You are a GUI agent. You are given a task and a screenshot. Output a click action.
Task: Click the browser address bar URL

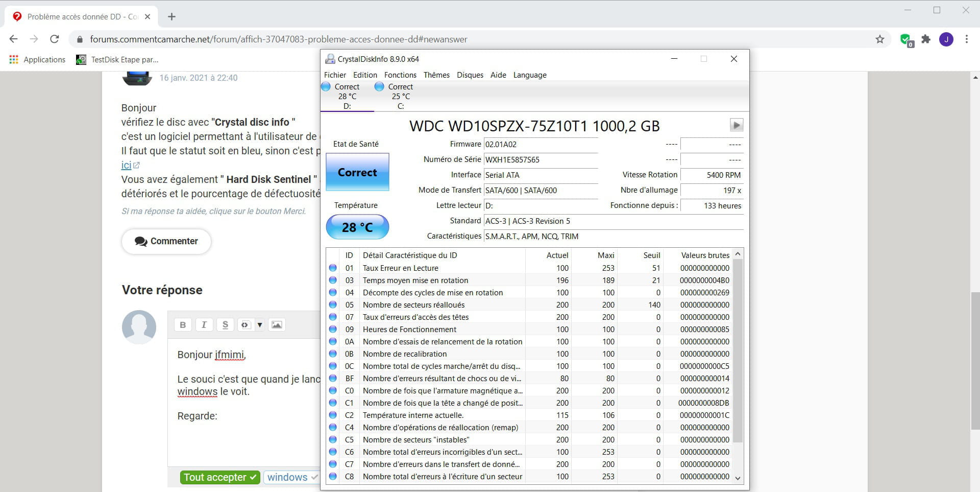tap(278, 39)
